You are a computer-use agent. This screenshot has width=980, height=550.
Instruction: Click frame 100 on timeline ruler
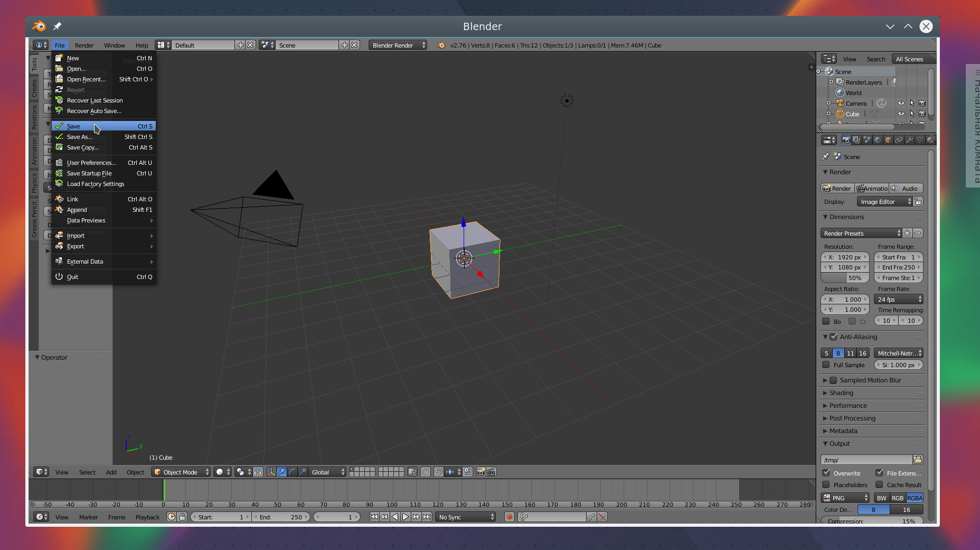(392, 505)
